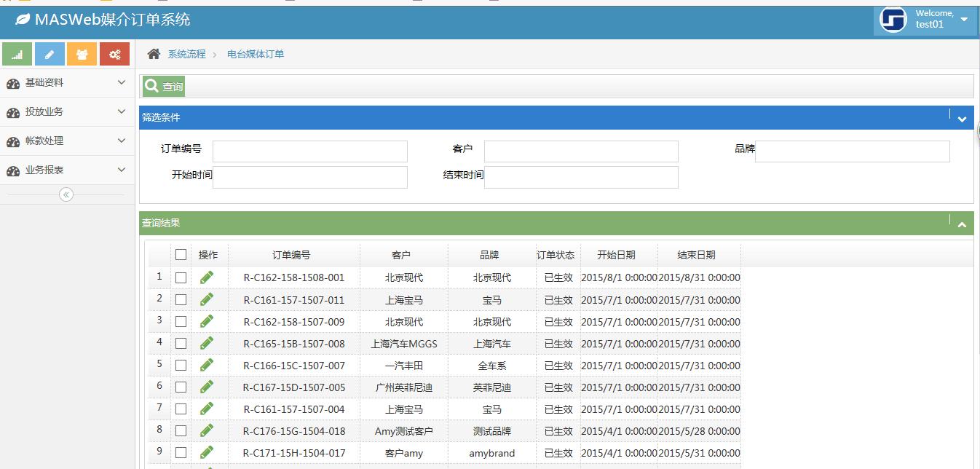This screenshot has height=469, width=980.
Task: Collapse the 查询结果 panel chevron
Action: click(x=962, y=225)
